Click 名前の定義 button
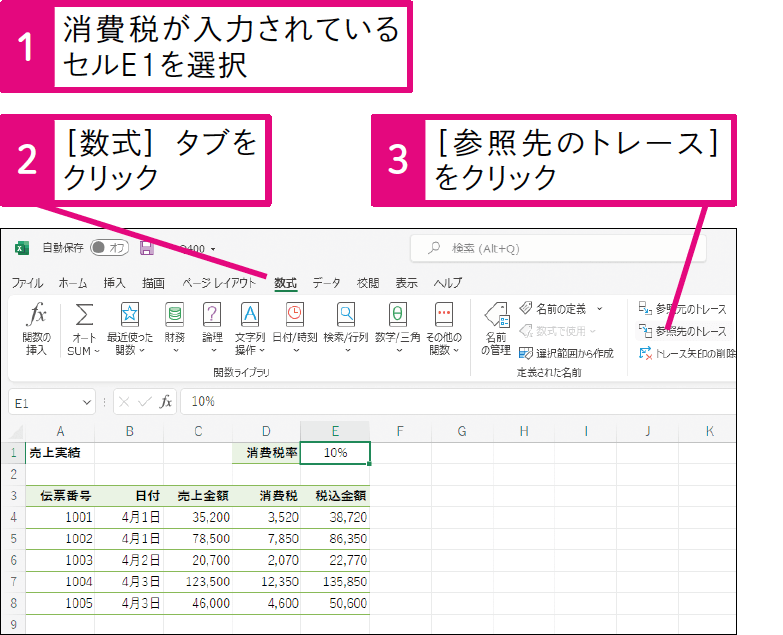 click(553, 309)
